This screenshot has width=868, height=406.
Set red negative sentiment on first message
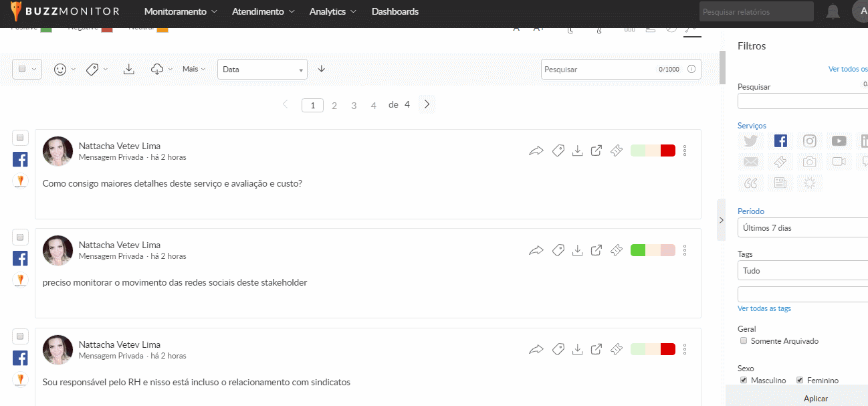667,150
